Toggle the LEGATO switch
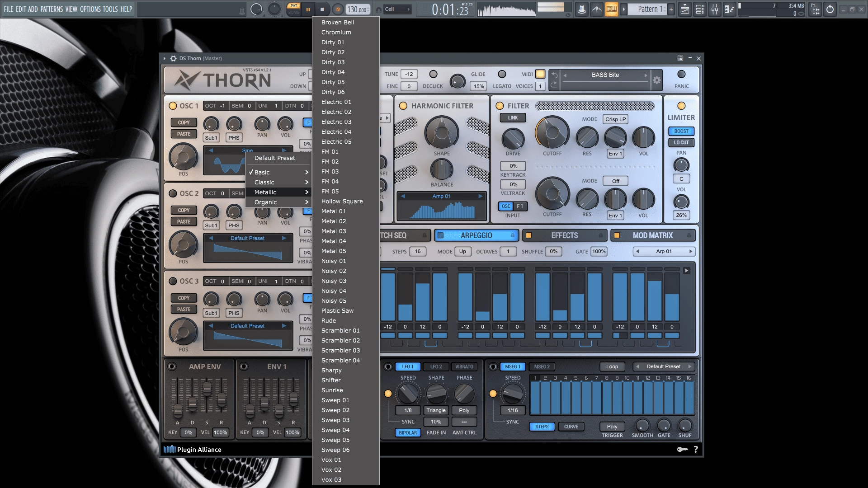 tap(502, 74)
